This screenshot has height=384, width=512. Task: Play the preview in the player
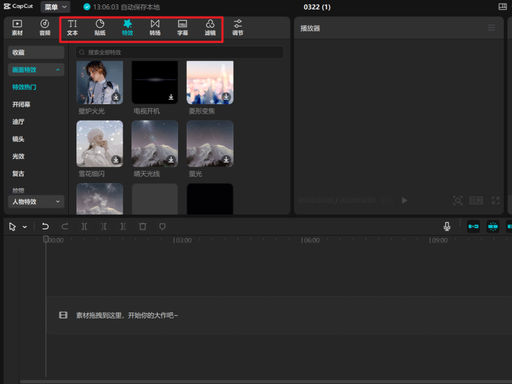(x=404, y=200)
